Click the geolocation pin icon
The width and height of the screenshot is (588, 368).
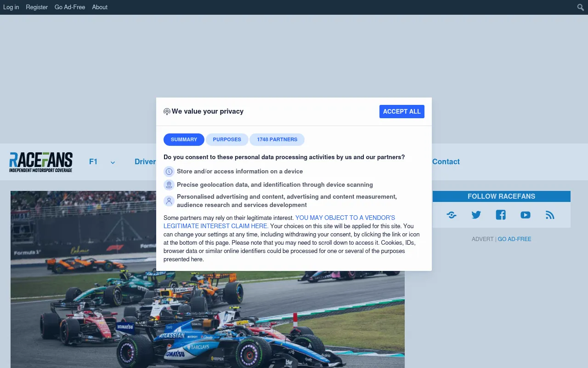169,185
